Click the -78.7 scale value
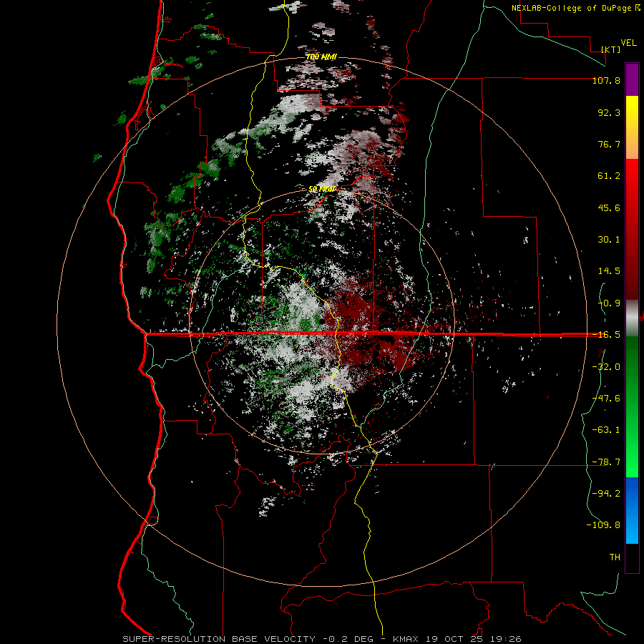This screenshot has height=644, width=644. 606,462
